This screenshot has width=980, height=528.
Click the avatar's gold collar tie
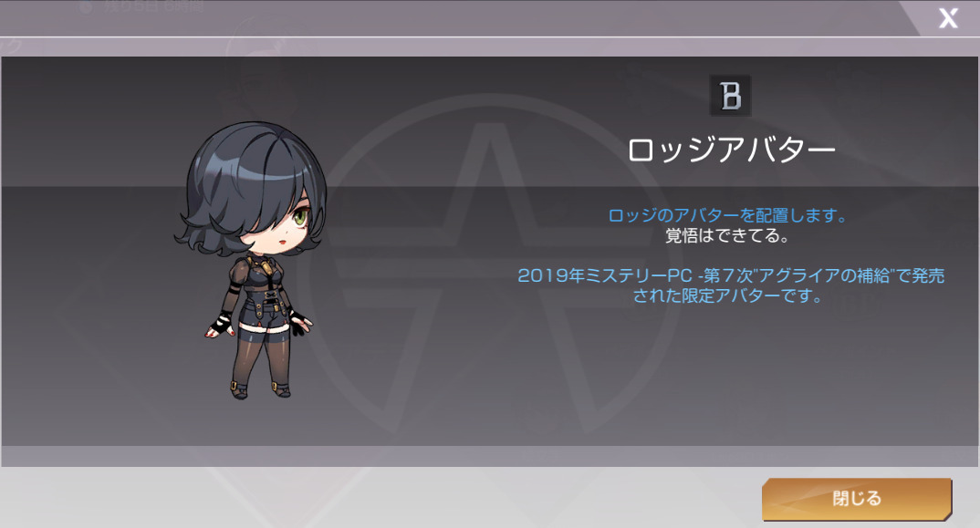[x=266, y=265]
